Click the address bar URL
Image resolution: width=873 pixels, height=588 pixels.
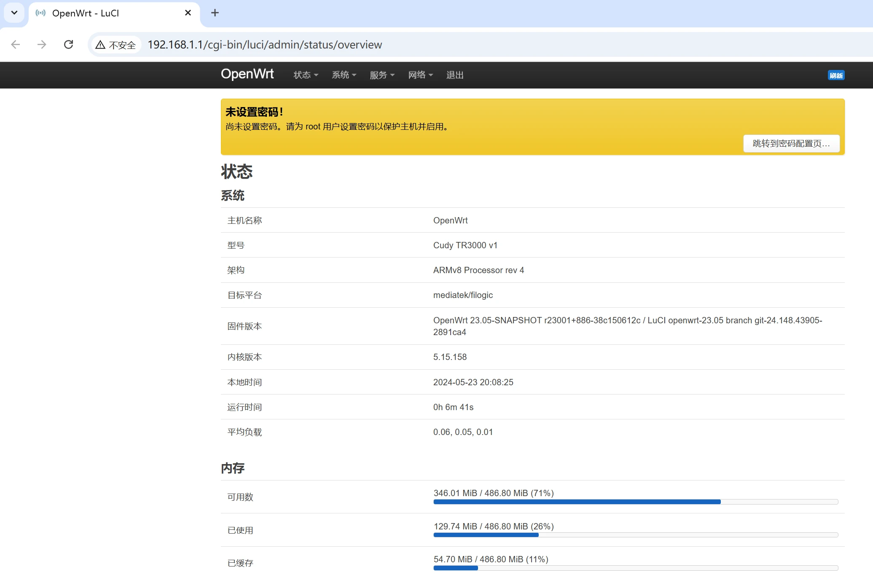tap(265, 45)
